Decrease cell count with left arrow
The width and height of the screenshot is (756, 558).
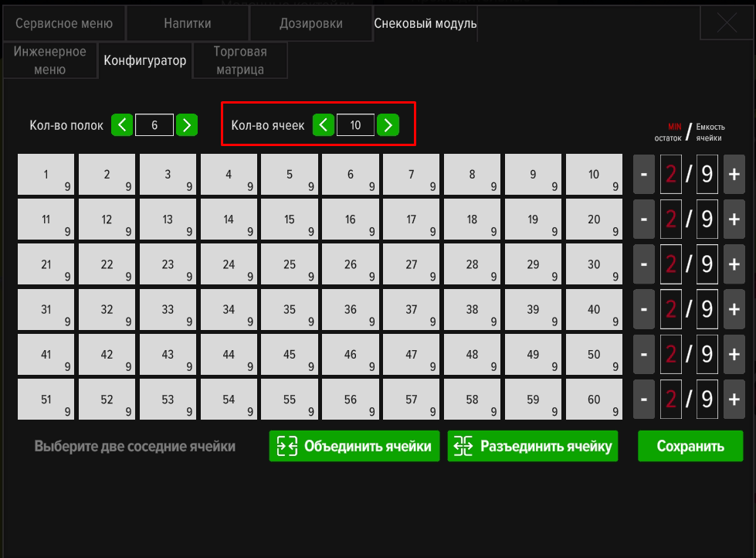pos(324,124)
